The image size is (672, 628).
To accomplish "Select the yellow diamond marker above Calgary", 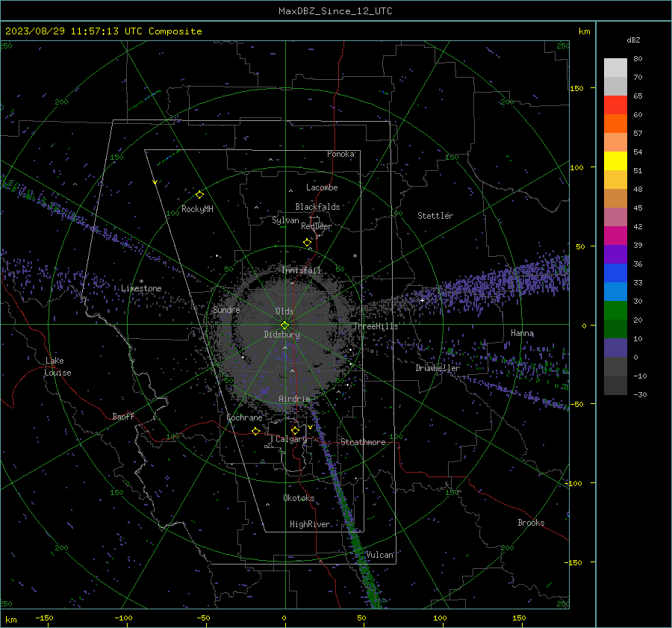I will pyautogui.click(x=295, y=430).
